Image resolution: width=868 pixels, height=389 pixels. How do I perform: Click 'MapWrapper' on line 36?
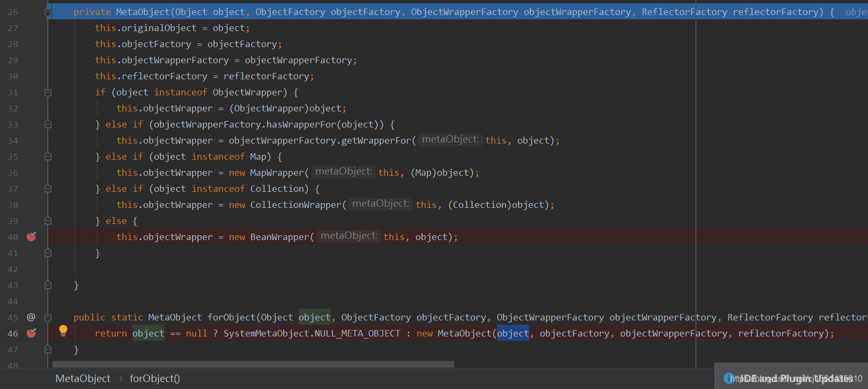point(277,173)
